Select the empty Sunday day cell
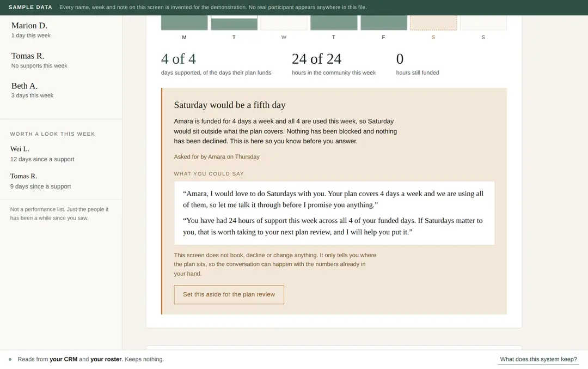The image size is (588, 369). coord(483,22)
